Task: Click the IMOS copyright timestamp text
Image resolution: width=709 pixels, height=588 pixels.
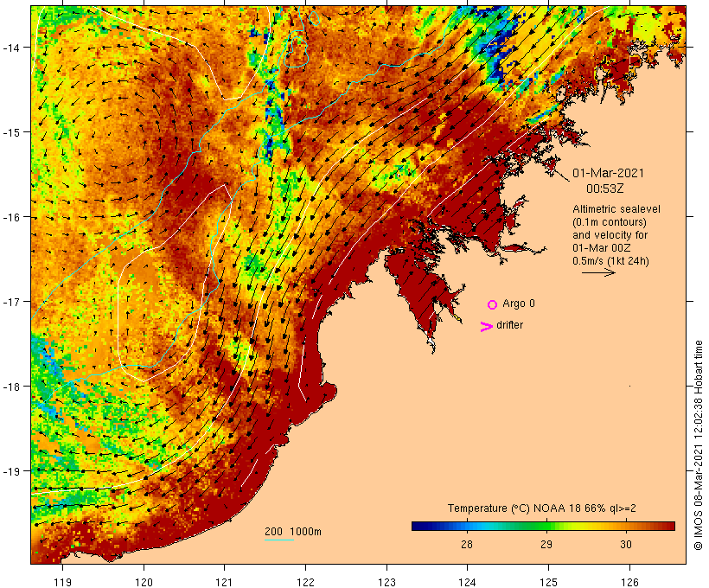Action: click(x=699, y=445)
